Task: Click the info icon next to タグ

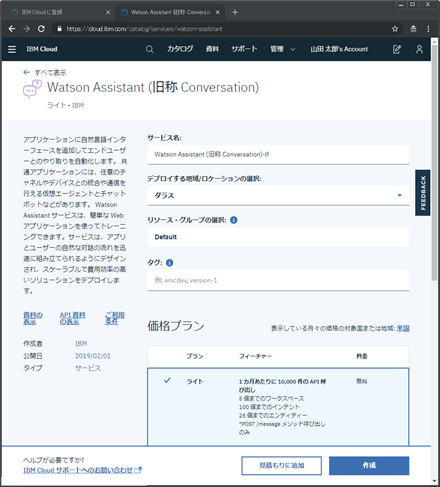Action: pos(169,263)
